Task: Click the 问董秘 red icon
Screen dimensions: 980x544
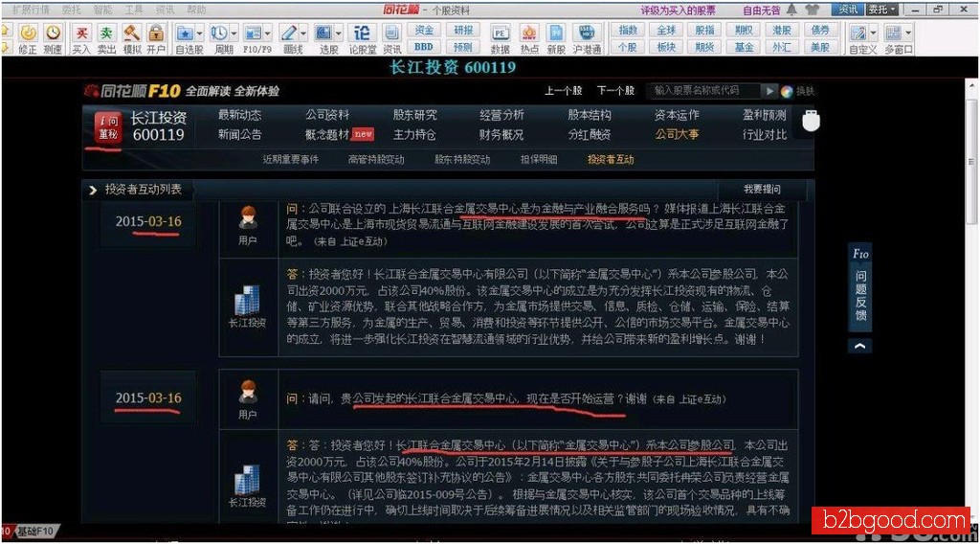Action: pos(107,127)
